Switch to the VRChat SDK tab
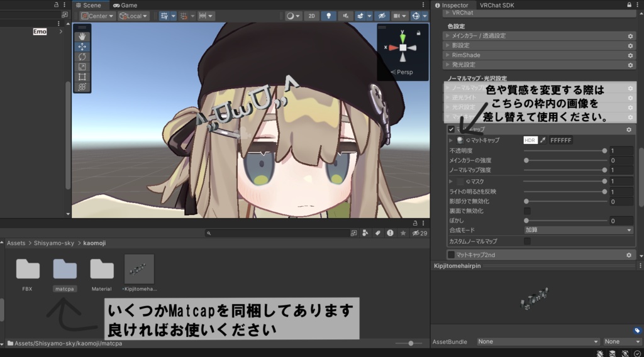Image resolution: width=644 pixels, height=357 pixels. click(x=497, y=5)
